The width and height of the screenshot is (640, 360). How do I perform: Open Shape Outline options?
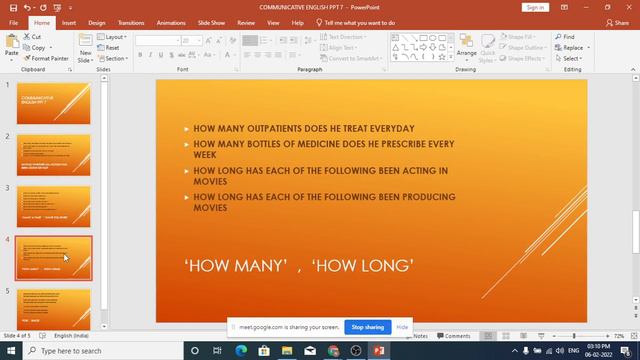523,48
